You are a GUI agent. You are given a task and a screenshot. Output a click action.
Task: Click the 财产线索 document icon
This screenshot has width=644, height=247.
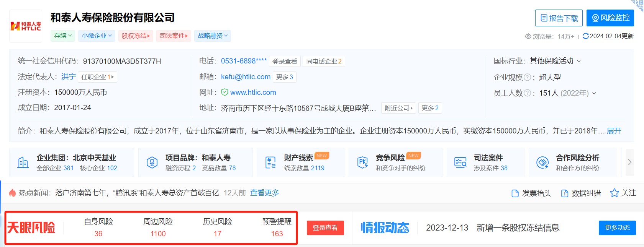point(270,162)
